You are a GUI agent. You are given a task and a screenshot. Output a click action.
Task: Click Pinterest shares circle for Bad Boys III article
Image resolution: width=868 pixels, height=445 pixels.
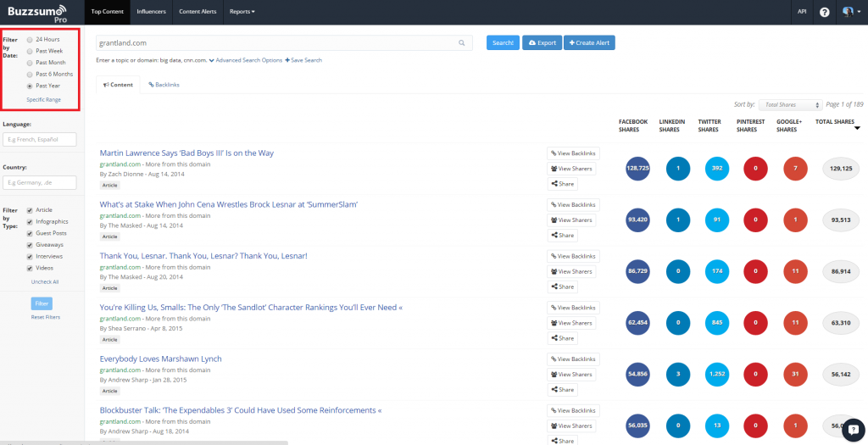pos(755,169)
